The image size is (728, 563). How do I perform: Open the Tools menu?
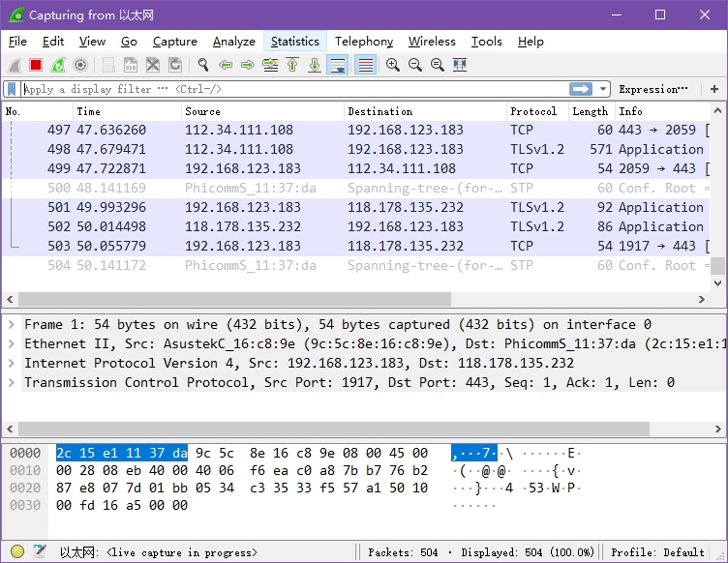[x=487, y=42]
